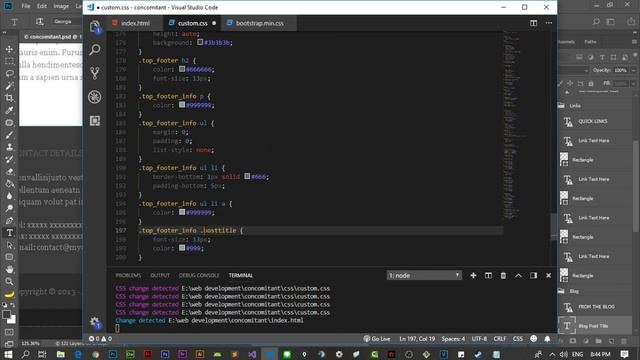Select the Photoshop Pen tool

click(9, 220)
